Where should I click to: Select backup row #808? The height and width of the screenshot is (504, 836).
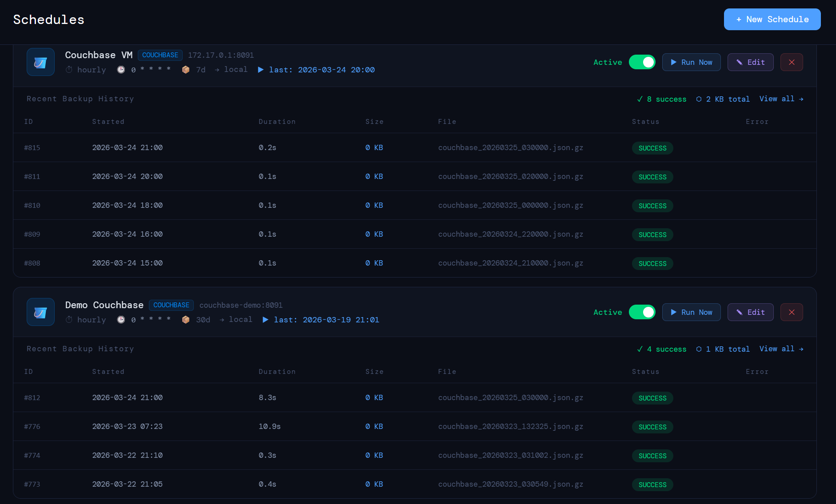pyautogui.click(x=415, y=263)
